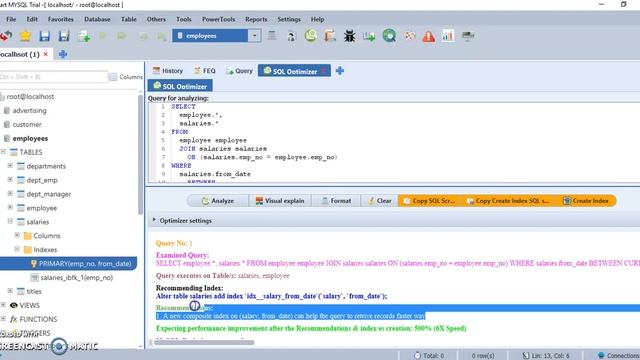Expand the VIEWS node

coord(3,304)
